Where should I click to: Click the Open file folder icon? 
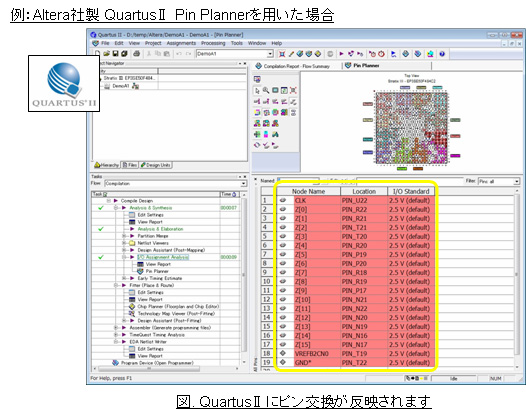click(x=106, y=54)
